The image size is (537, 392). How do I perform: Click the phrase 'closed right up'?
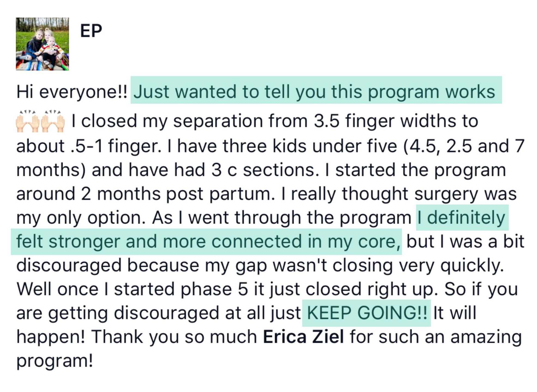tap(372, 289)
